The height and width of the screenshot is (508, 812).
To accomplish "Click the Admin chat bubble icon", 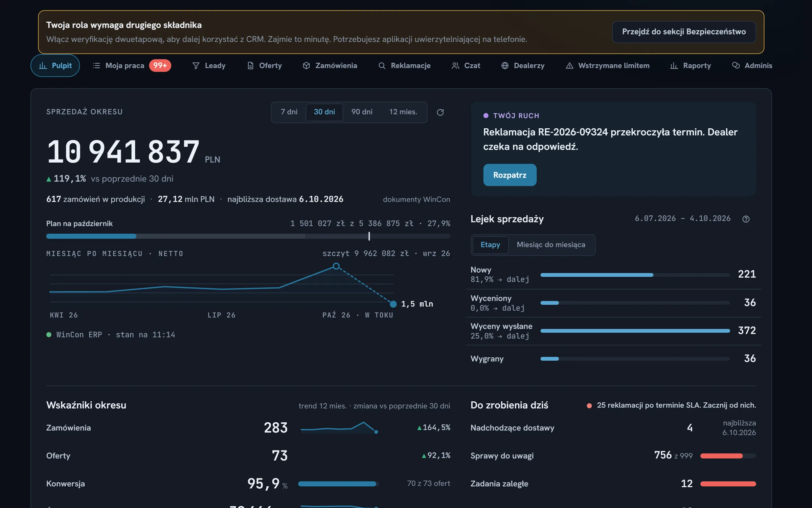I will coord(736,66).
